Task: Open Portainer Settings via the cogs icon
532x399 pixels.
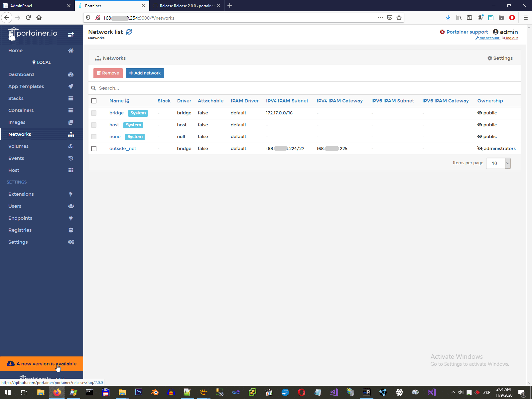Action: (71, 242)
